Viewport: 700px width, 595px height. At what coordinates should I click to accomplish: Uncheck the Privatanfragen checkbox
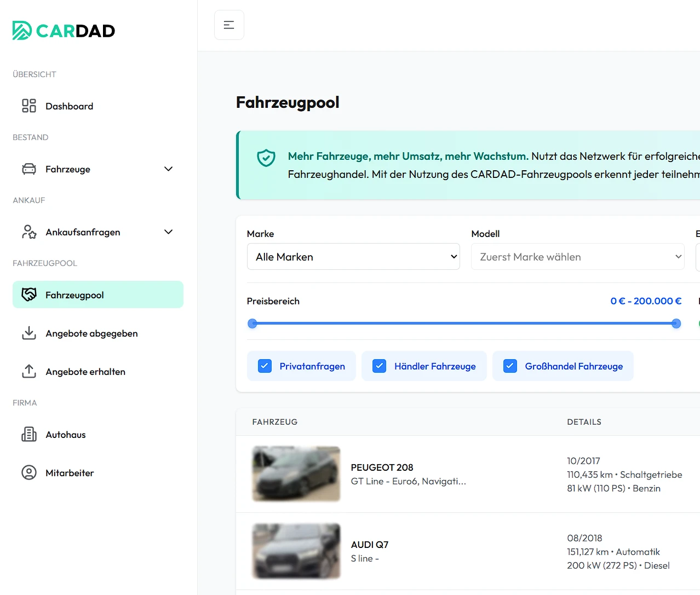265,366
